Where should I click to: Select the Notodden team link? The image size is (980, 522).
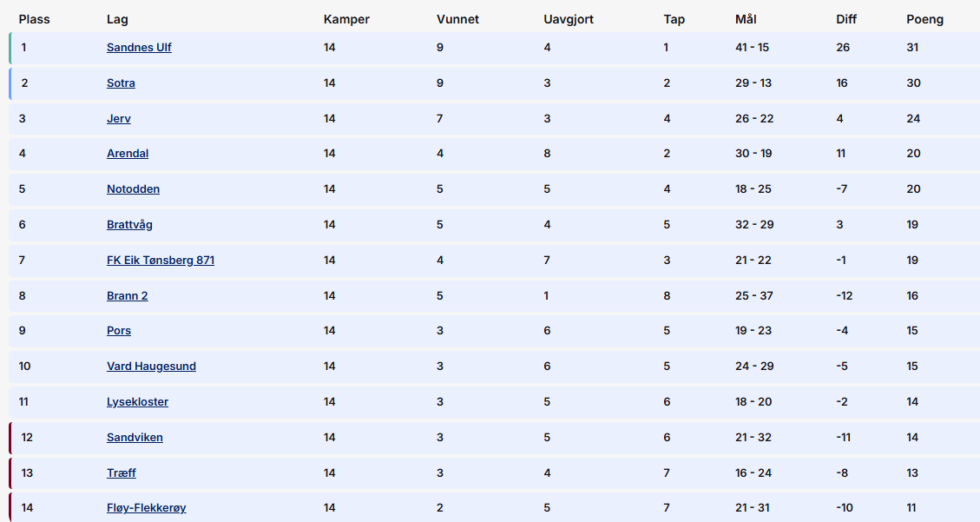click(x=133, y=189)
